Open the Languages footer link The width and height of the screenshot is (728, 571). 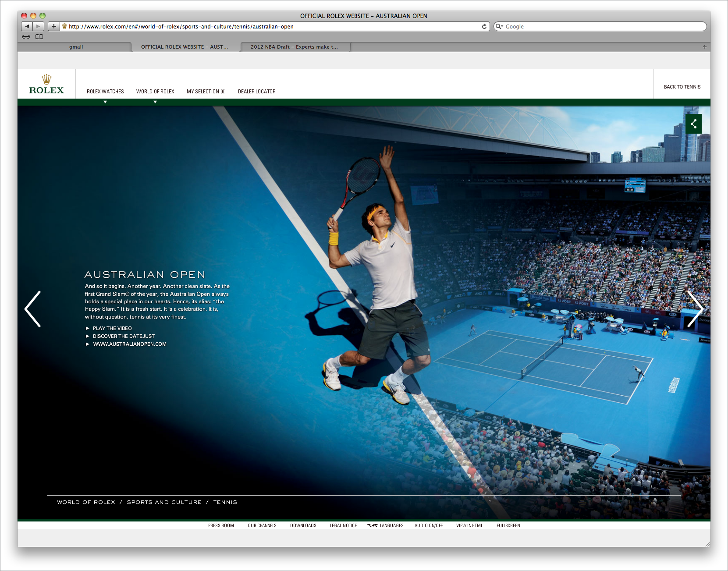[x=392, y=525]
